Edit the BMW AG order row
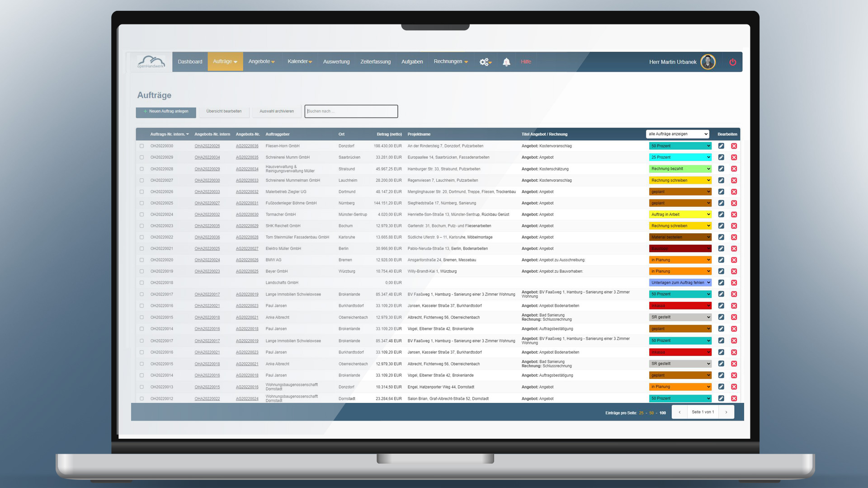Screen dimensions: 868x488 pyautogui.click(x=721, y=260)
